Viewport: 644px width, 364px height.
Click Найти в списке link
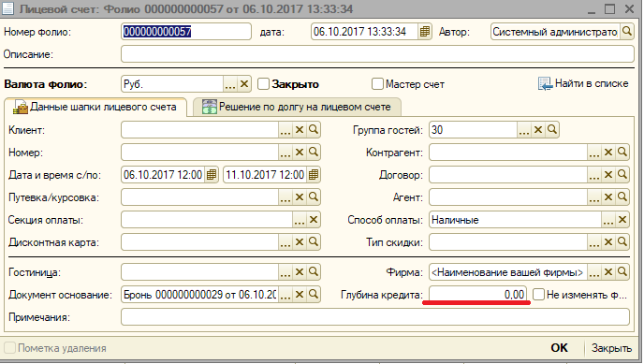583,83
